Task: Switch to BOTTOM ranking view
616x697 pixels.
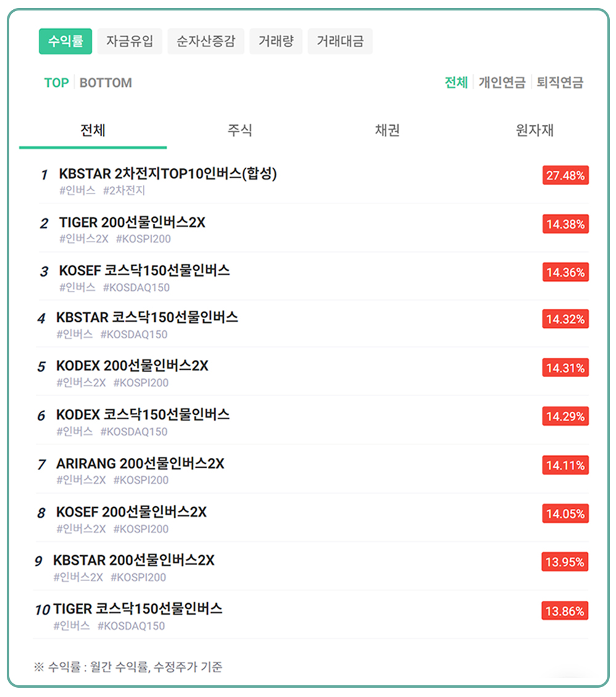Action: tap(105, 83)
